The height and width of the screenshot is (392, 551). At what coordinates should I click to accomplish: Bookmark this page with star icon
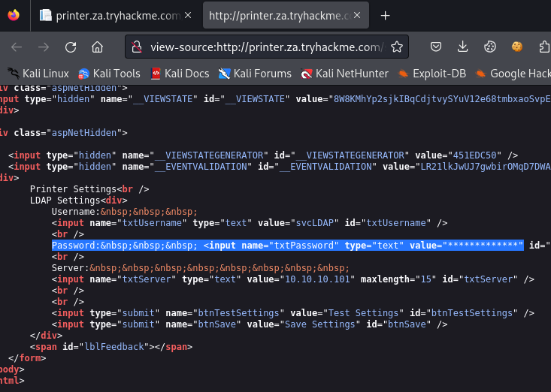coord(397,47)
